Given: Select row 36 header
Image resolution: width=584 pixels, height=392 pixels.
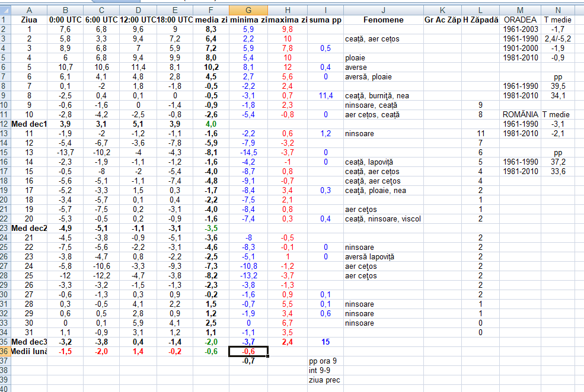Looking at the screenshot, I should coord(4,352).
